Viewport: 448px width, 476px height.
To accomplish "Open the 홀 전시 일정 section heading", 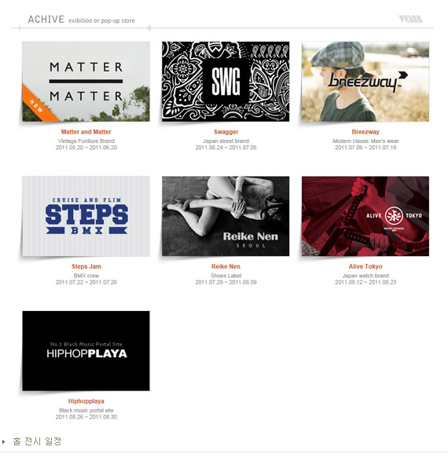I will click(37, 441).
